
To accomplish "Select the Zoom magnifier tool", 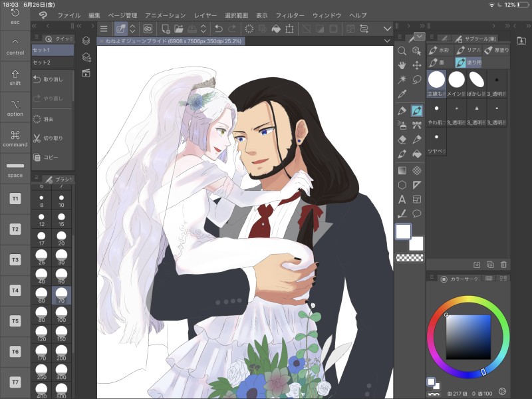I will (x=402, y=51).
